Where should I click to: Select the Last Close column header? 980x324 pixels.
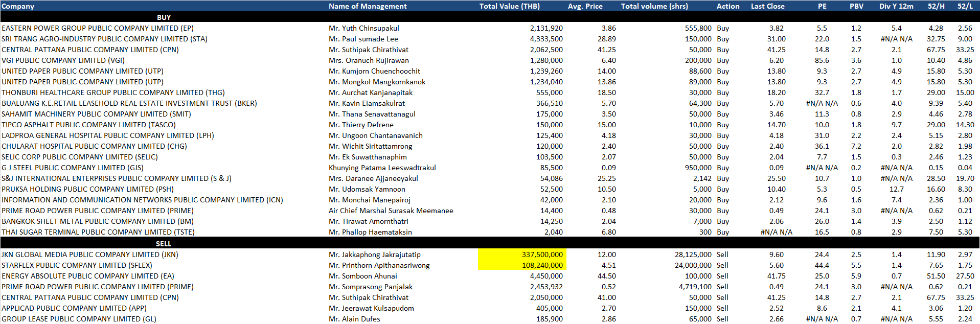(767, 6)
